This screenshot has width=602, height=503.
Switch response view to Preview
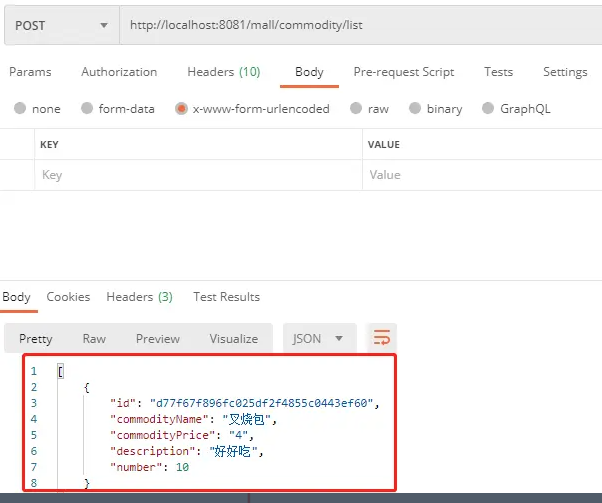158,339
